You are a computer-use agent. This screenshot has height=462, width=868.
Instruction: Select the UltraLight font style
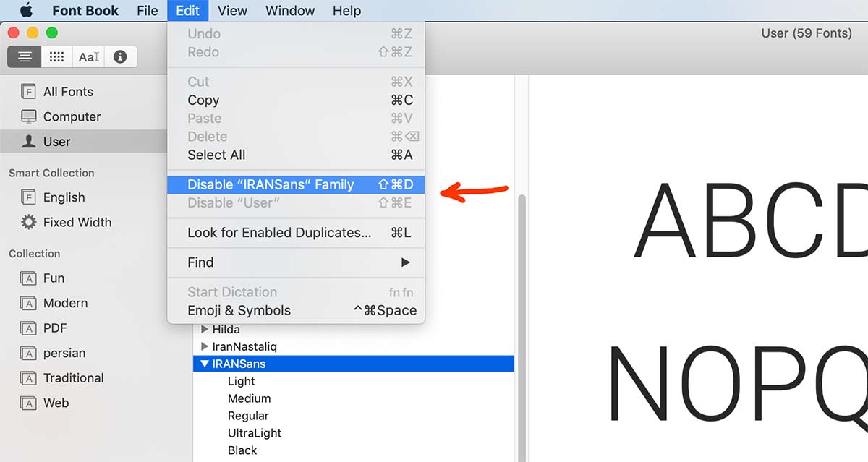tap(254, 433)
